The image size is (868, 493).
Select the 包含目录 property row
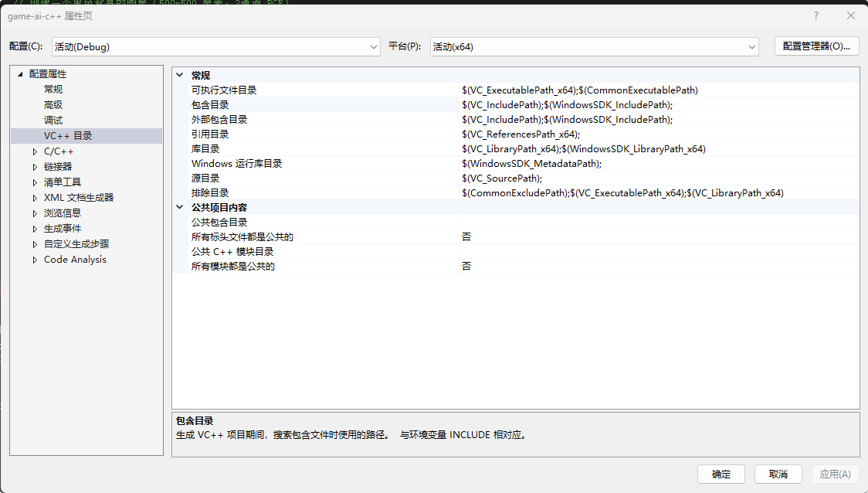tap(210, 105)
